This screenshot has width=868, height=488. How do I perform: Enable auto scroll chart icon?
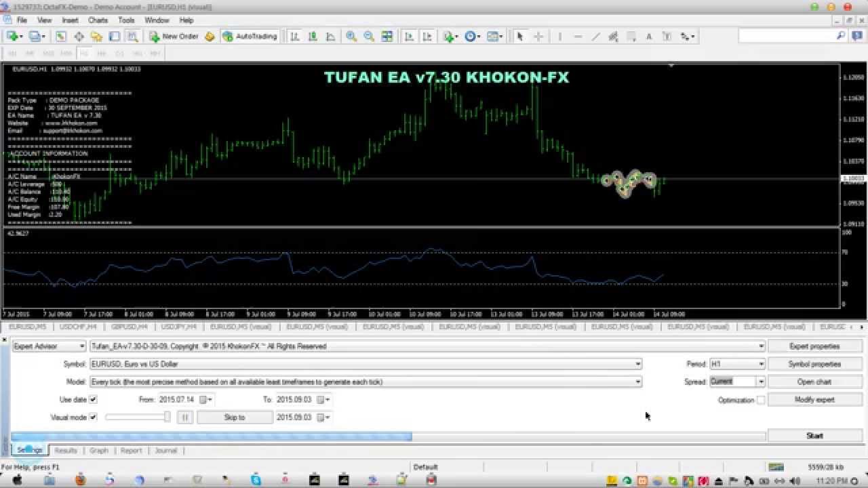click(x=409, y=37)
